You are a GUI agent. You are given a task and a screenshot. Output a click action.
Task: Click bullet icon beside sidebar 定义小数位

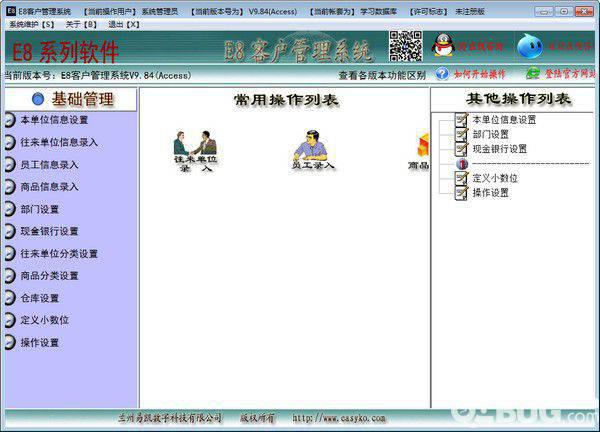(x=10, y=320)
